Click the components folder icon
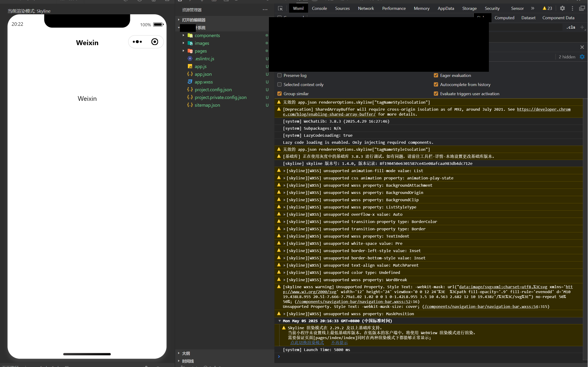Image resolution: width=588 pixels, height=367 pixels. pos(190,35)
